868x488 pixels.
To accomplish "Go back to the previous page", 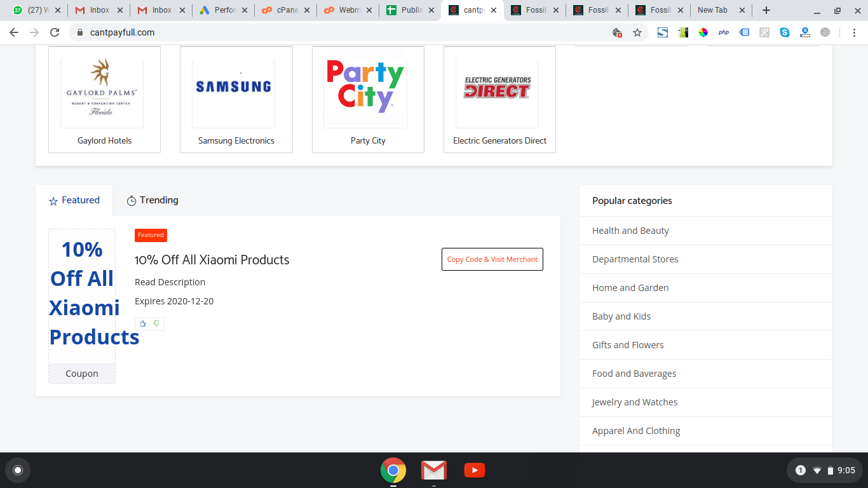I will pyautogui.click(x=14, y=32).
